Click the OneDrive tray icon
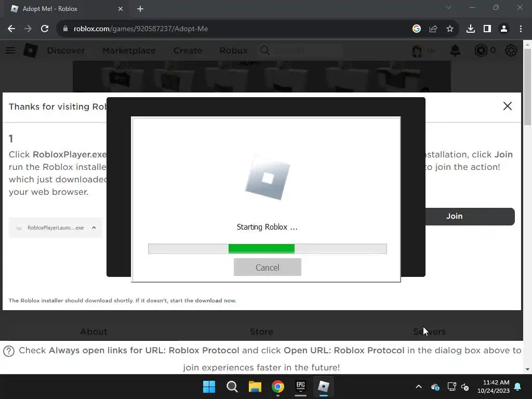The image size is (532, 399). 435,387
